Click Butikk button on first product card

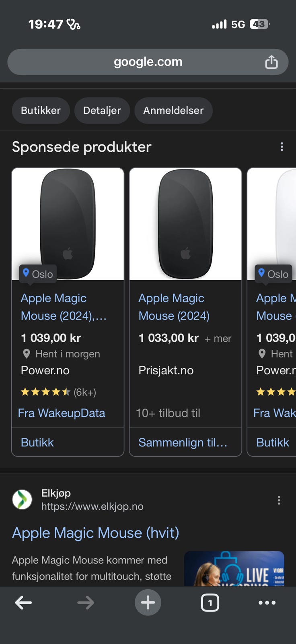37,442
